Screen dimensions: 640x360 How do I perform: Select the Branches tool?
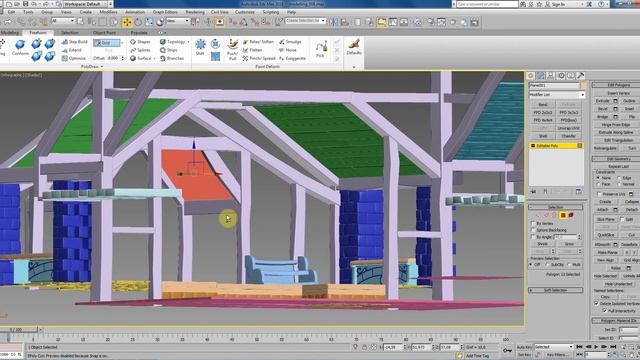pyautogui.click(x=172, y=58)
